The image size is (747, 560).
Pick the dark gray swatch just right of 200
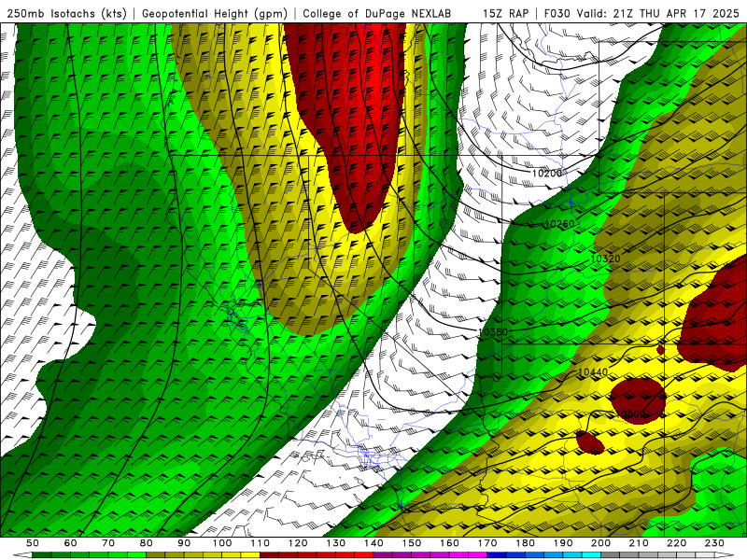611,555
